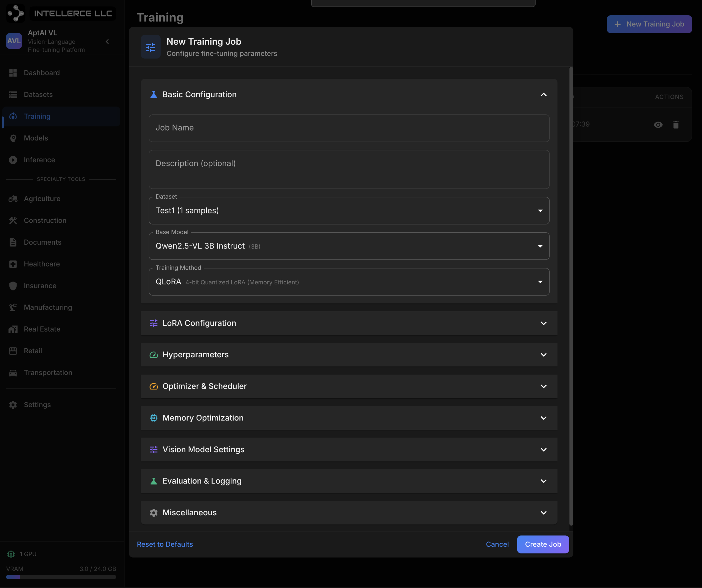
Task: Open the Healthcare specialty tool
Action: tap(61, 264)
